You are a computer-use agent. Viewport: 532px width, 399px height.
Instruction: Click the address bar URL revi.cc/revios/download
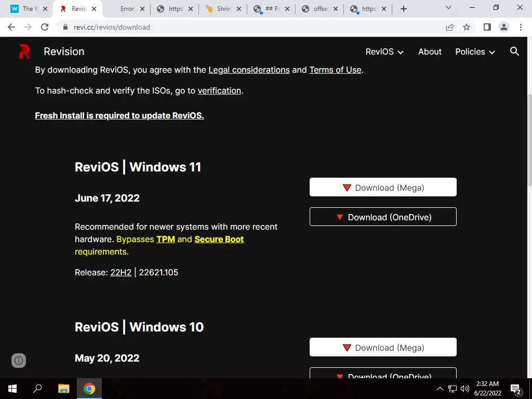tap(112, 27)
